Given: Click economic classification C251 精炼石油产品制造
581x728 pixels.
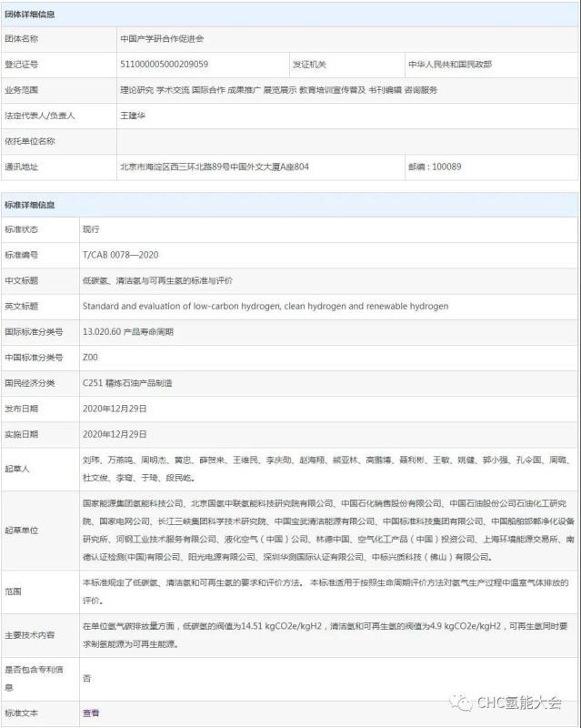Looking at the screenshot, I should [127, 383].
